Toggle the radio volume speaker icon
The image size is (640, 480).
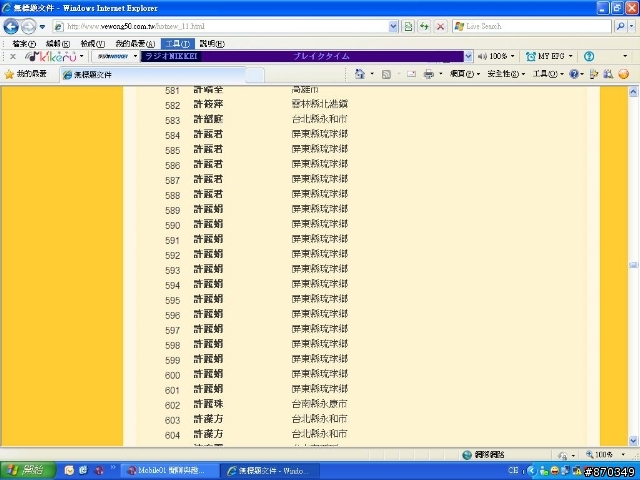[x=482, y=56]
